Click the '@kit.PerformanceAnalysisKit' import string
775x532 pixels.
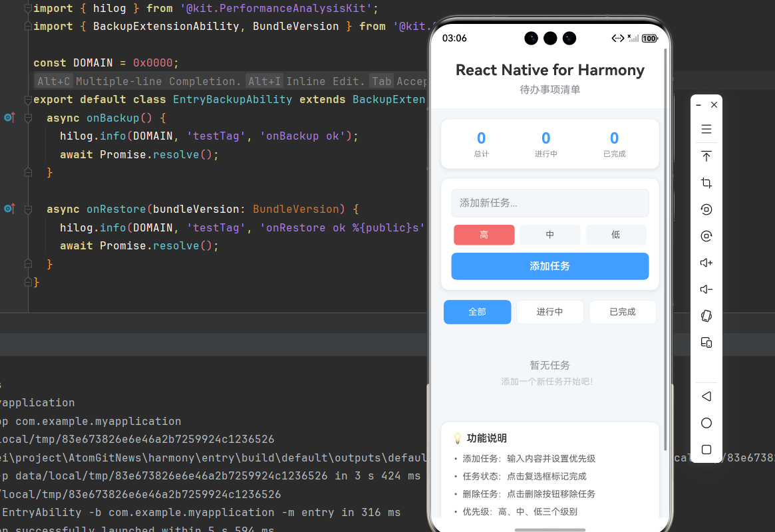(276, 9)
